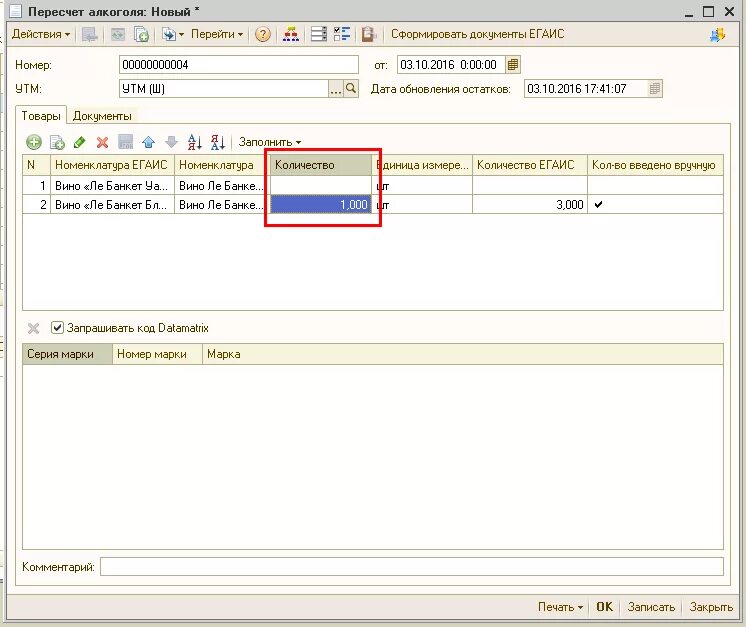
Task: Click the Номер input field
Action: [238, 65]
